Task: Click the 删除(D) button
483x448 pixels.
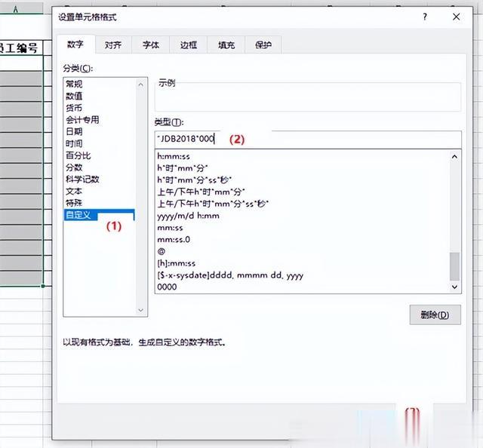Action: pyautogui.click(x=435, y=315)
